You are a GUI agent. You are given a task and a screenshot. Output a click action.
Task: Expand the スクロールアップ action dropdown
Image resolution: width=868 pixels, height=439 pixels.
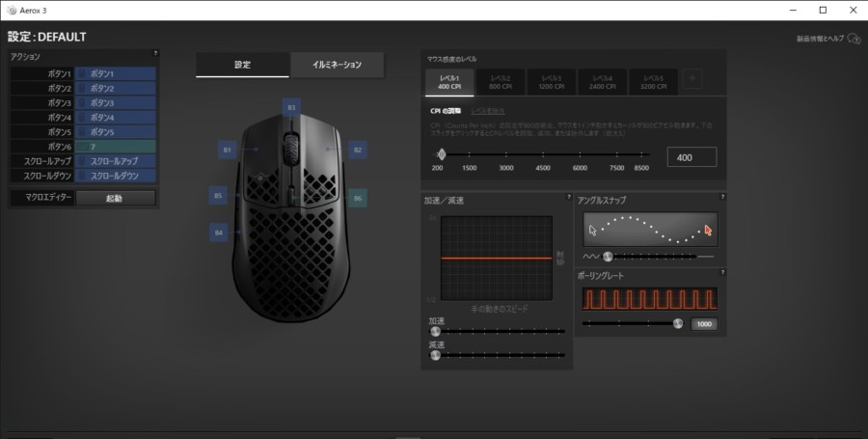tap(116, 161)
